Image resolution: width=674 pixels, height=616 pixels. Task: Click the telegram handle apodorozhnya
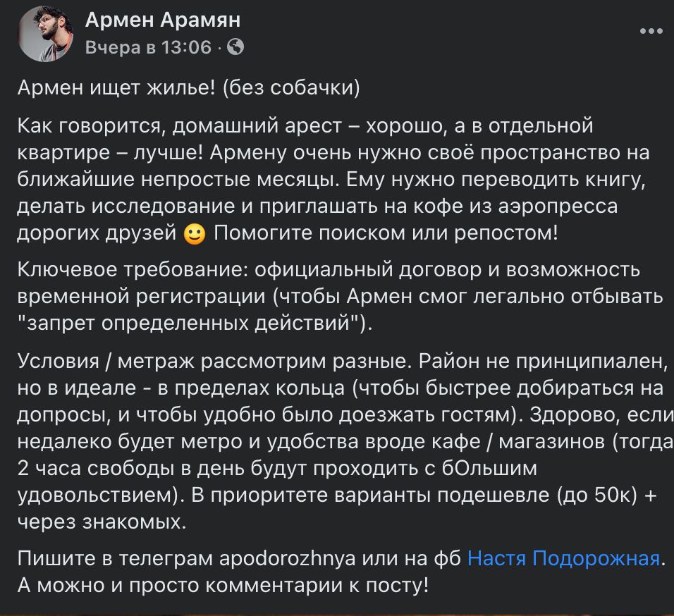pos(287,559)
